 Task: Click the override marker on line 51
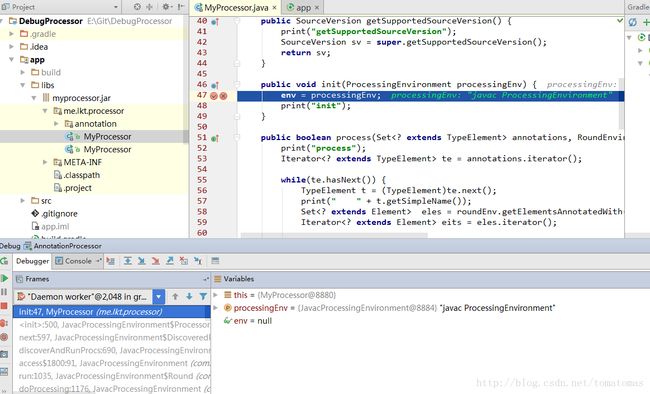coord(215,139)
